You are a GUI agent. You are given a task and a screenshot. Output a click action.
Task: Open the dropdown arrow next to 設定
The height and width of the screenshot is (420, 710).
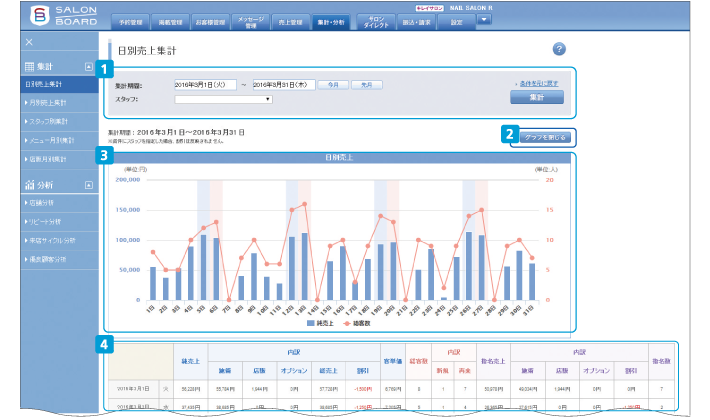pyautogui.click(x=484, y=19)
